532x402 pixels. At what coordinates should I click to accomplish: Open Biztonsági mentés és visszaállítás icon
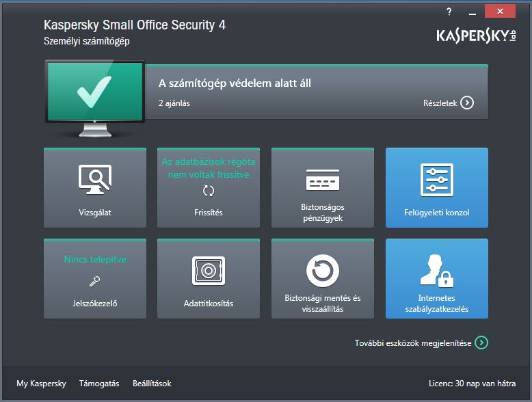(322, 271)
